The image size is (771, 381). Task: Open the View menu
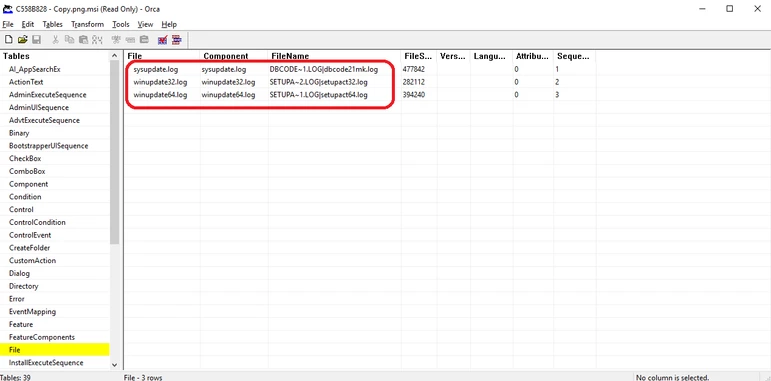coord(146,24)
